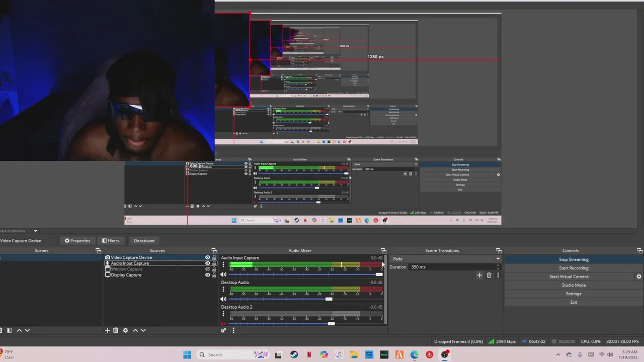Open Windows Start menu
This screenshot has width=644, height=362.
pyautogui.click(x=187, y=354)
